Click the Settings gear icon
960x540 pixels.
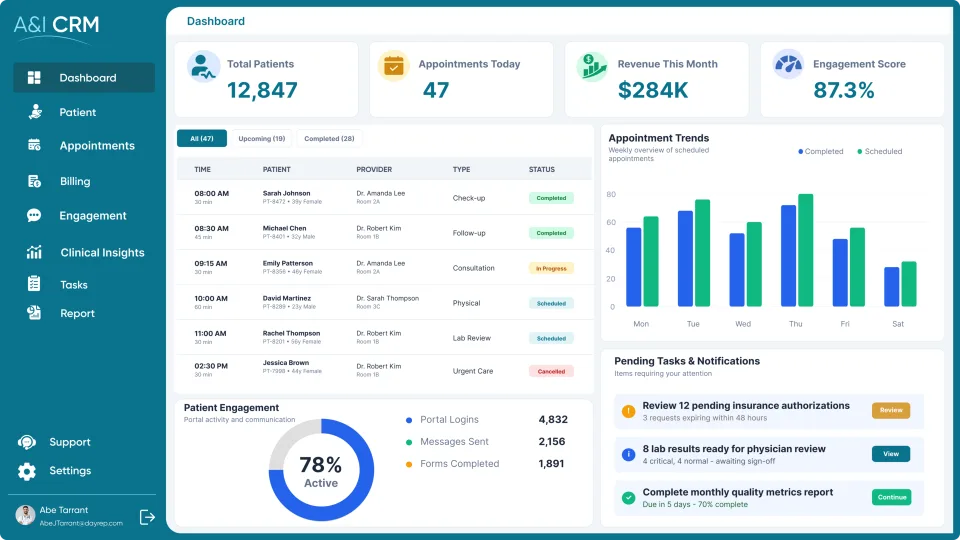[x=26, y=471]
